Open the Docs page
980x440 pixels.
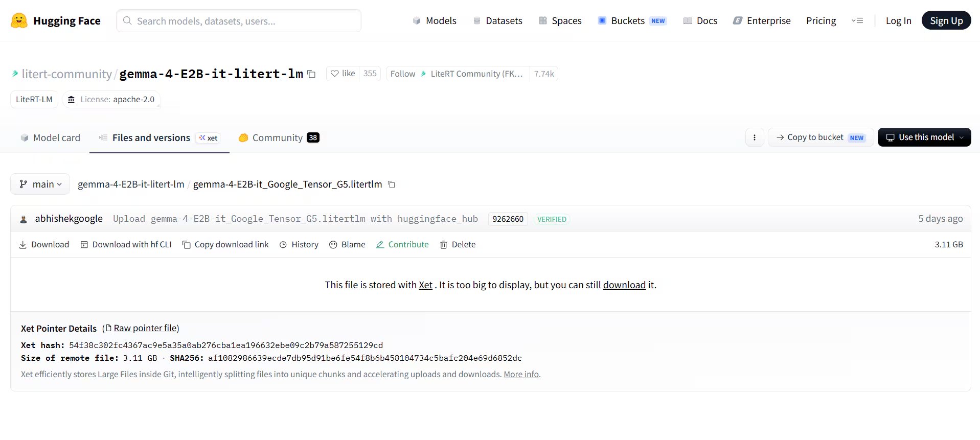[x=700, y=20]
